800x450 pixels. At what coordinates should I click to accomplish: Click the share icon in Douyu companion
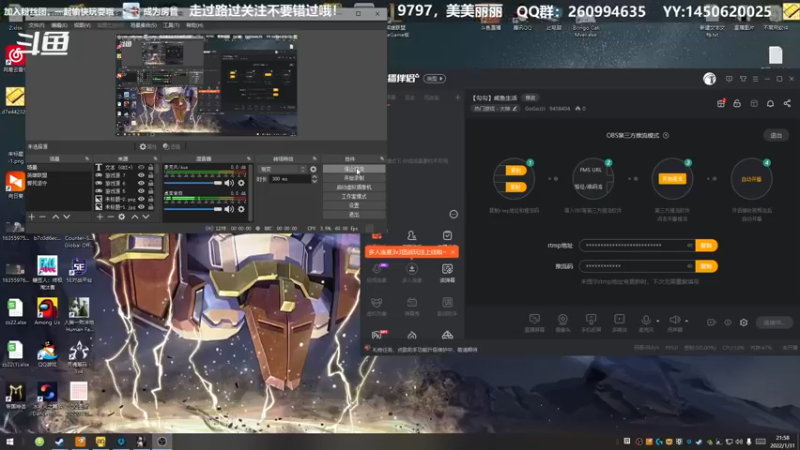pos(787,103)
